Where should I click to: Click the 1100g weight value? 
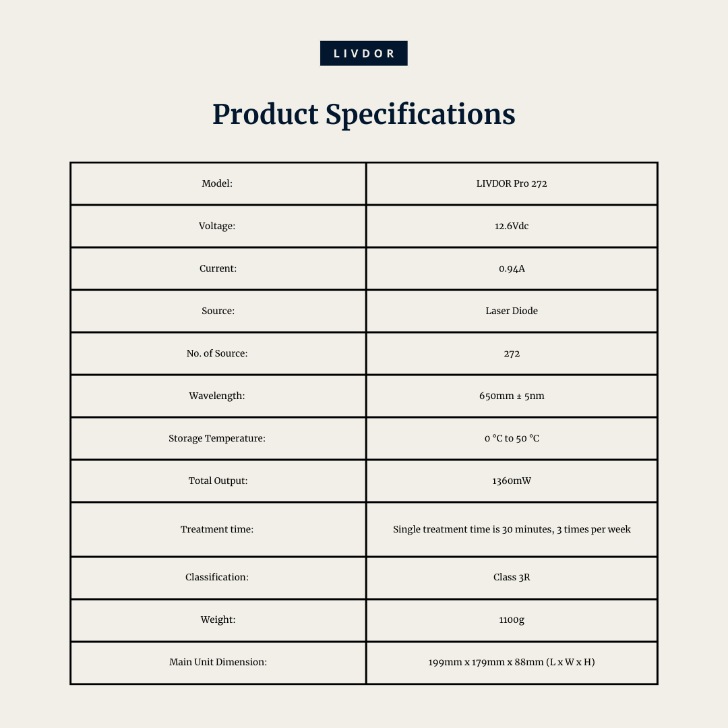click(512, 620)
